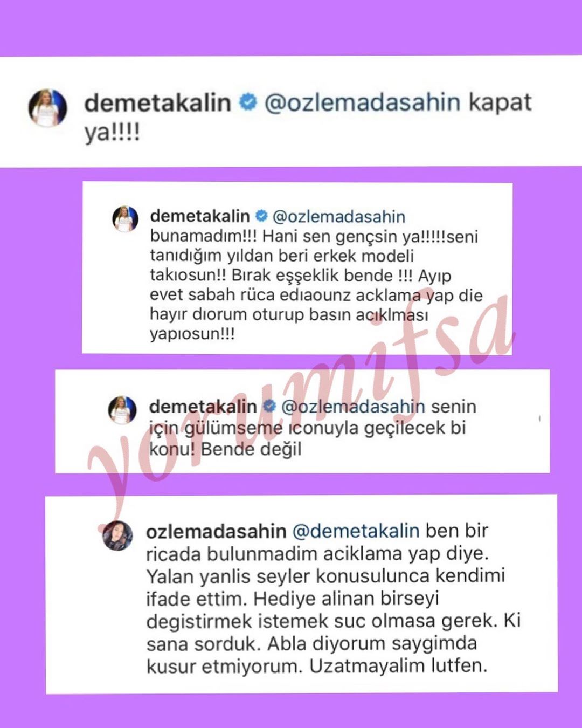Open demetakalin username in 'Bende değil' comment
The image size is (582, 728).
click(203, 406)
